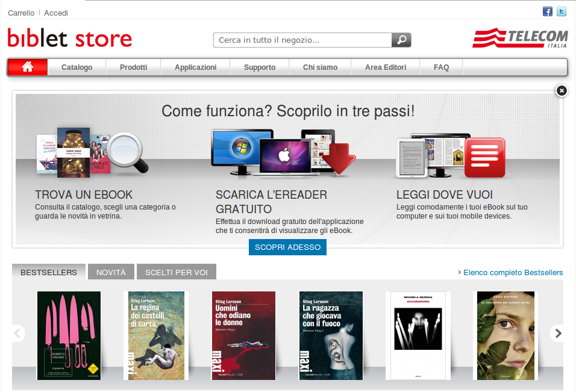
Task: Click the magnifying glass search button
Action: (x=401, y=40)
